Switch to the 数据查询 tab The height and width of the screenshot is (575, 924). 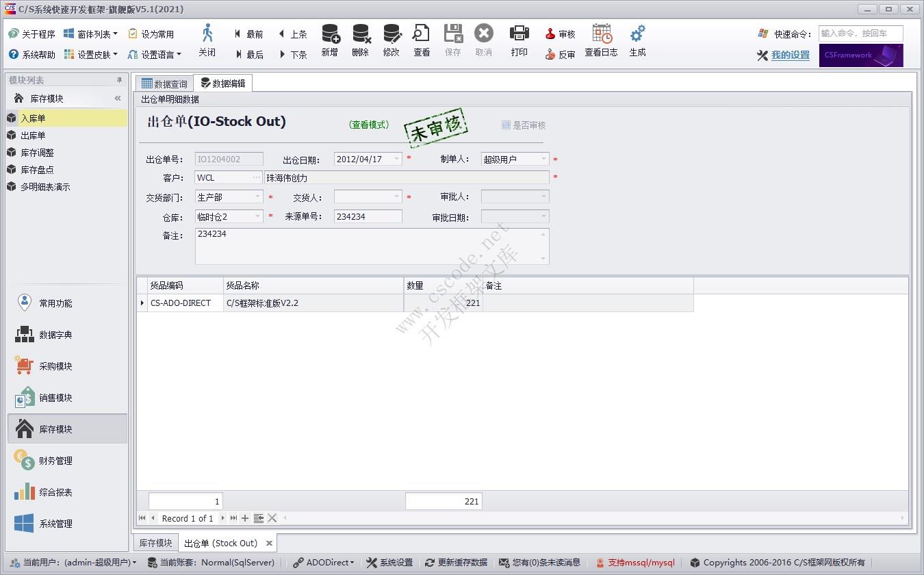tap(164, 84)
